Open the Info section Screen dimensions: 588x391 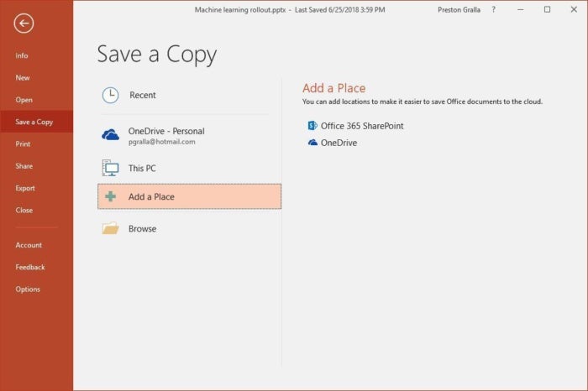click(37, 55)
